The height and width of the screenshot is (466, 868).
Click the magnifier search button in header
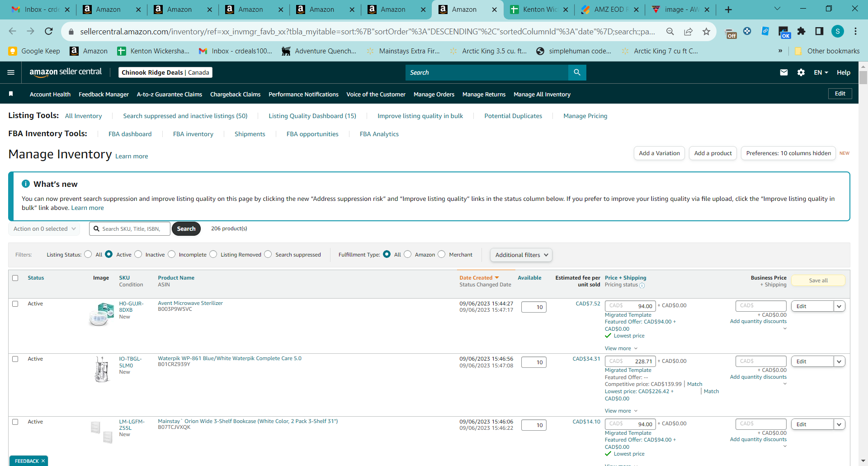click(577, 72)
